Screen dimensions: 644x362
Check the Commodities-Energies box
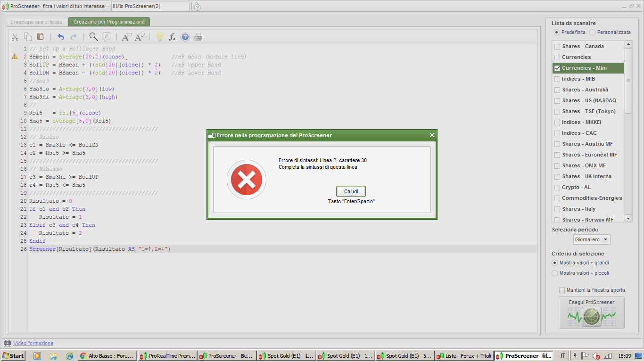click(x=557, y=198)
